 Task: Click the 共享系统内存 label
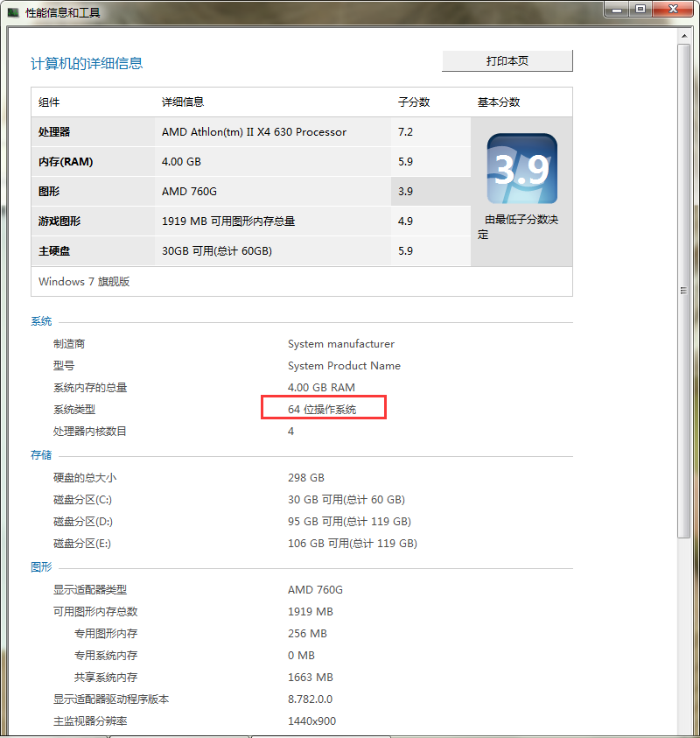click(106, 677)
